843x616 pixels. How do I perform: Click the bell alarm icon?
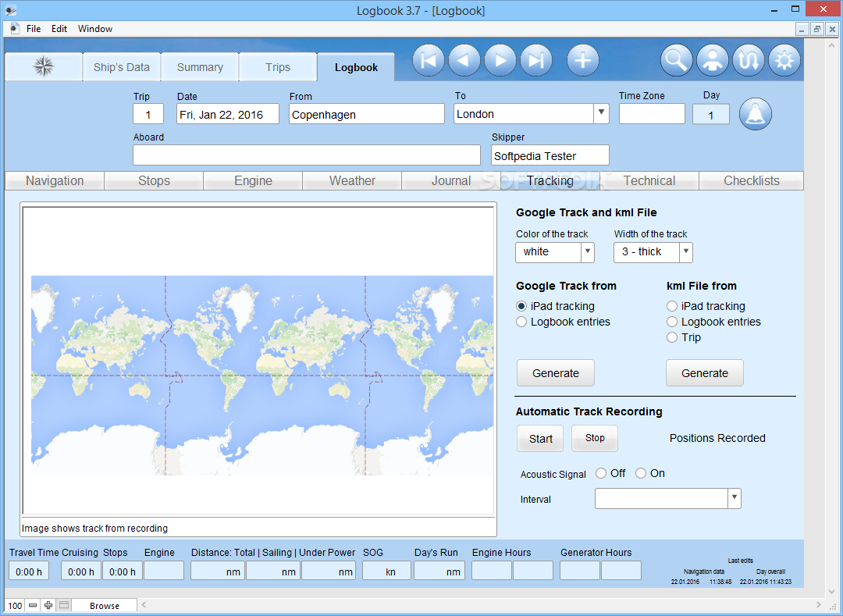(756, 114)
